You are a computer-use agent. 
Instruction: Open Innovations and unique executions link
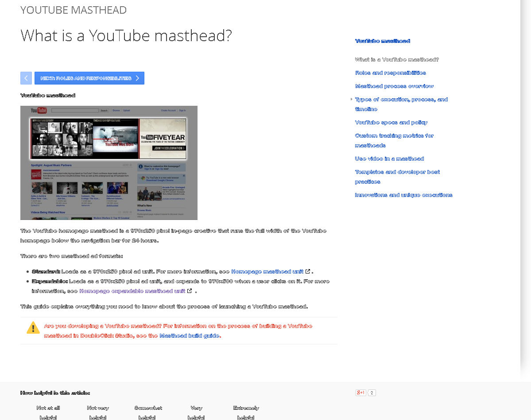coord(403,195)
